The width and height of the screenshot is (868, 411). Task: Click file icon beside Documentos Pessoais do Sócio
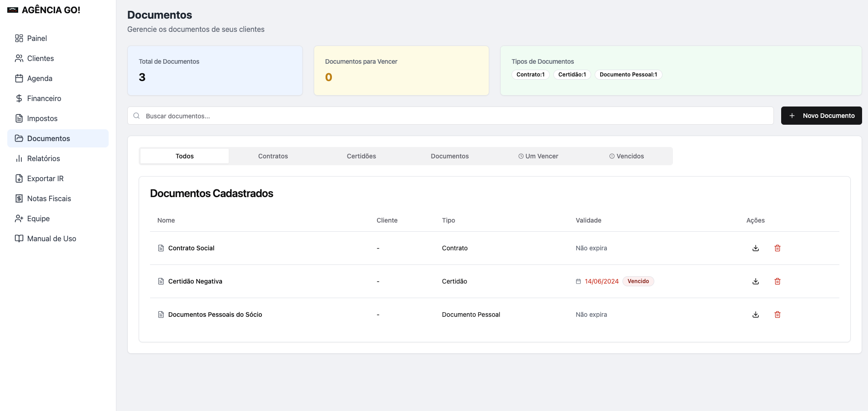pyautogui.click(x=161, y=315)
